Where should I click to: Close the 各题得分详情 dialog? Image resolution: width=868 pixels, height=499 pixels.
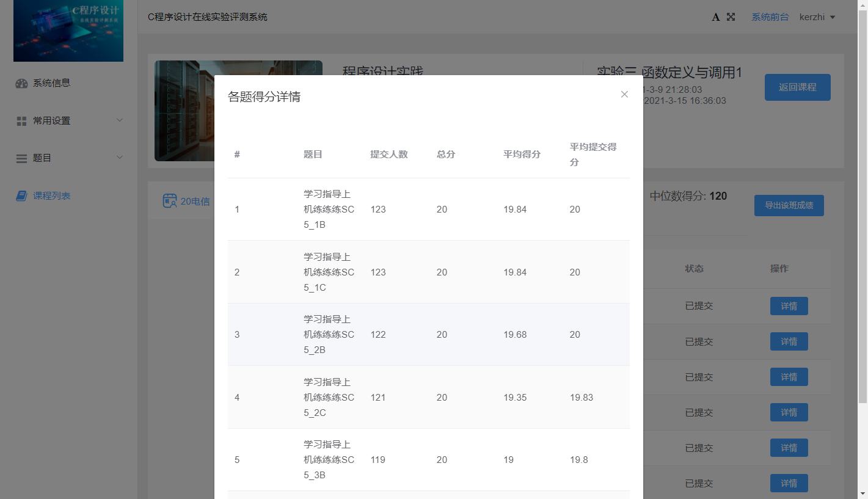coord(624,94)
